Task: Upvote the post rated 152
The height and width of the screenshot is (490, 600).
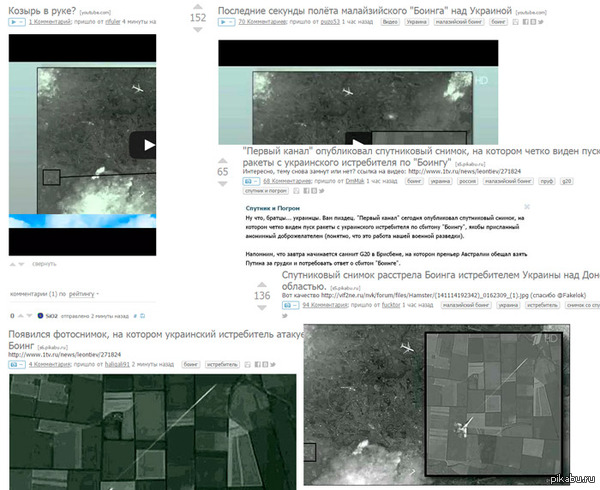Action: click(197, 7)
